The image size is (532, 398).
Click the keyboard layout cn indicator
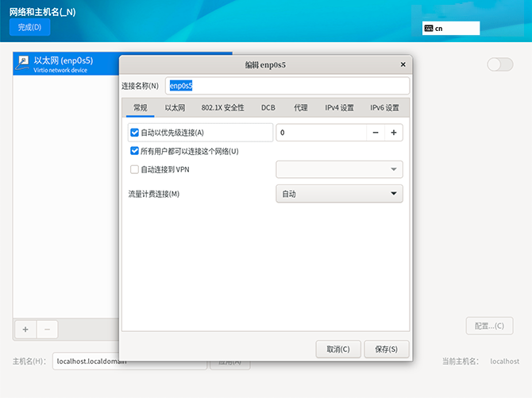pos(451,28)
